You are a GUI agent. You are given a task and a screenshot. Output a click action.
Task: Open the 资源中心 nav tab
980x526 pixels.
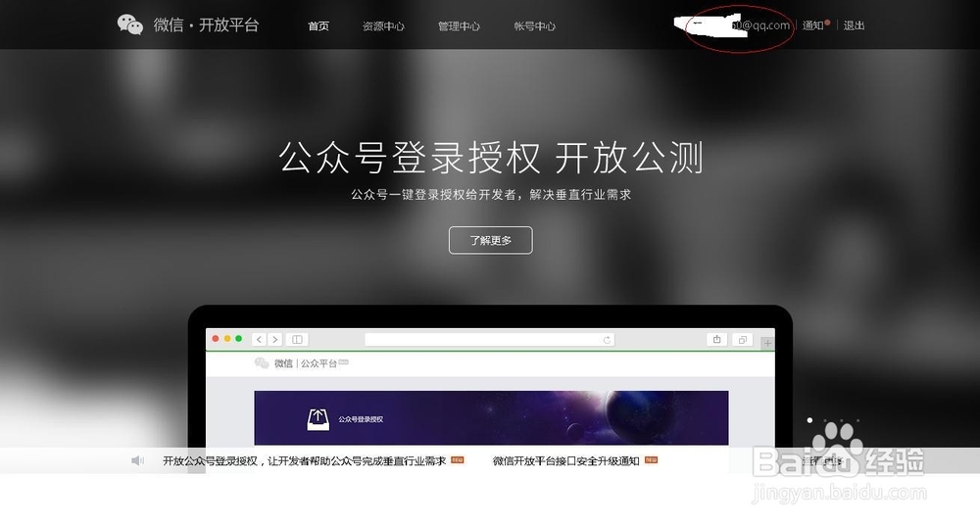[x=383, y=26]
